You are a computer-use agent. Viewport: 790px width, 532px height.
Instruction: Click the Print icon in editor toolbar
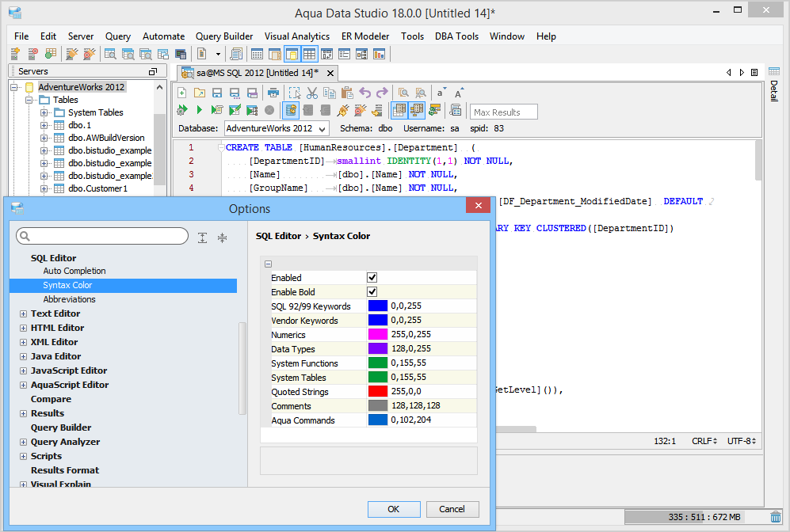[x=273, y=93]
